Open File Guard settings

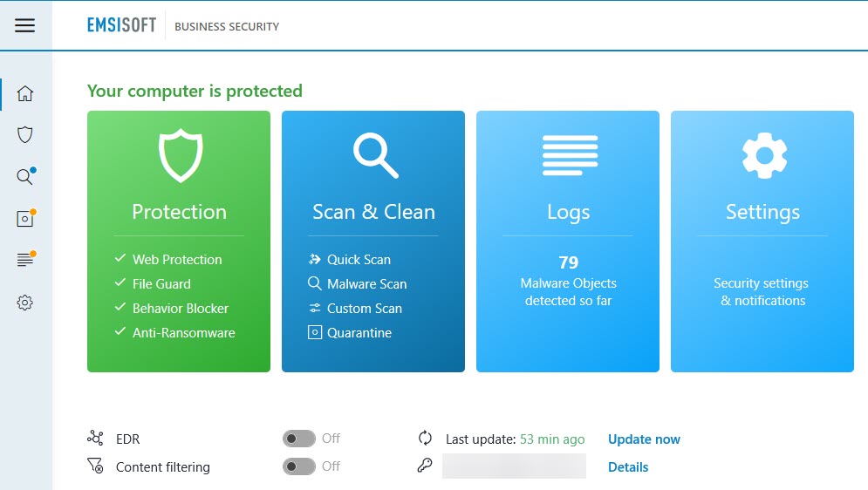coord(161,283)
